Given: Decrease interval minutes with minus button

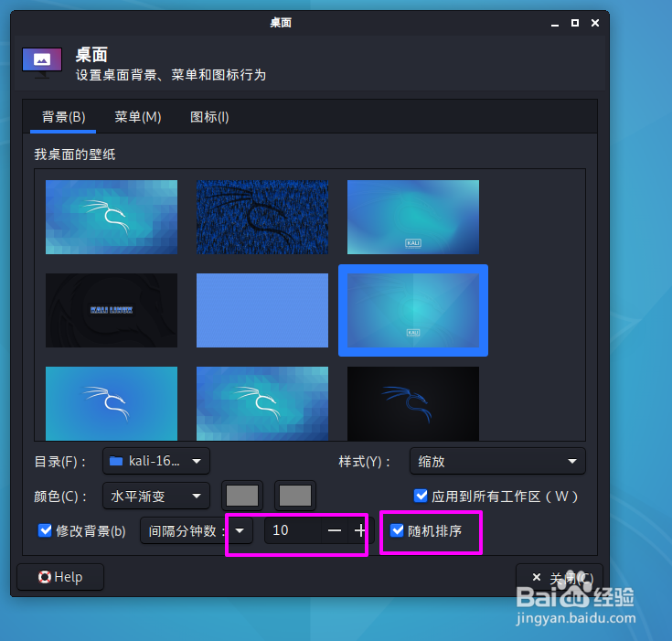Looking at the screenshot, I should [x=335, y=530].
